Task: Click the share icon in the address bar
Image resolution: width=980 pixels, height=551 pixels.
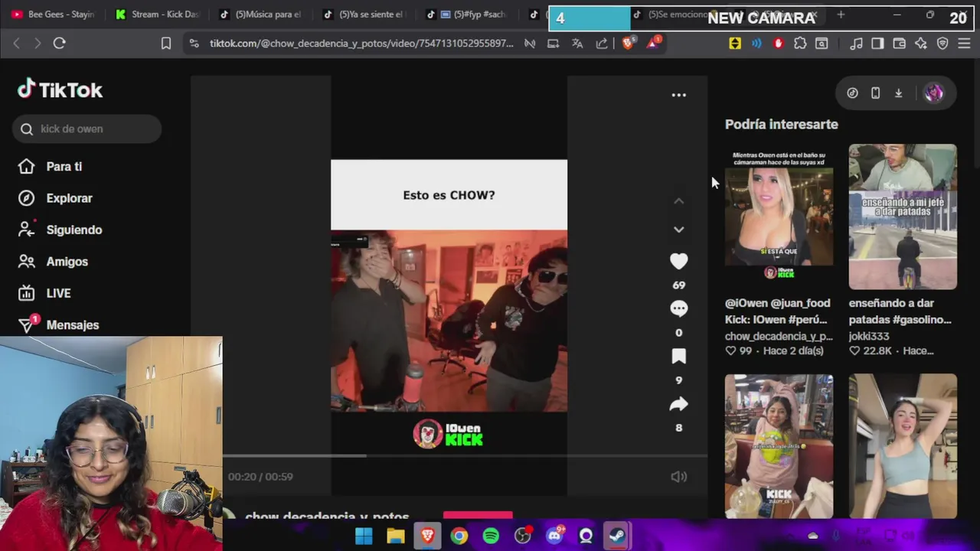Action: tap(602, 44)
